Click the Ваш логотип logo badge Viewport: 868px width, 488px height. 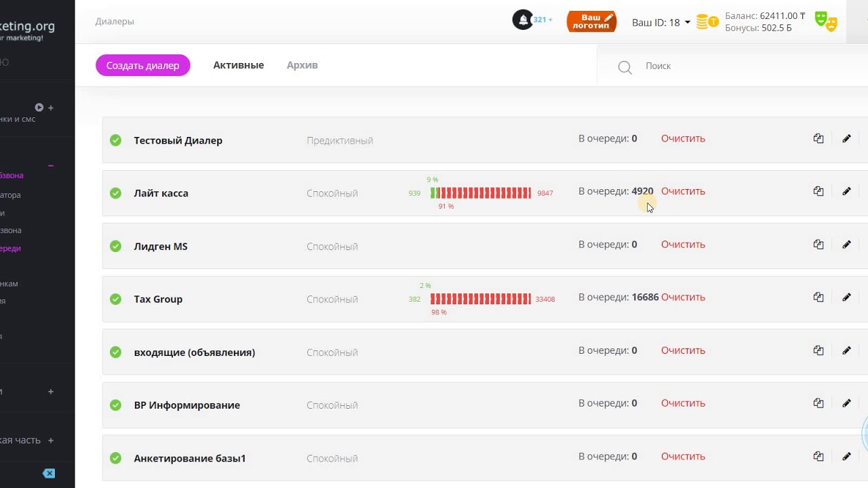[x=591, y=21]
